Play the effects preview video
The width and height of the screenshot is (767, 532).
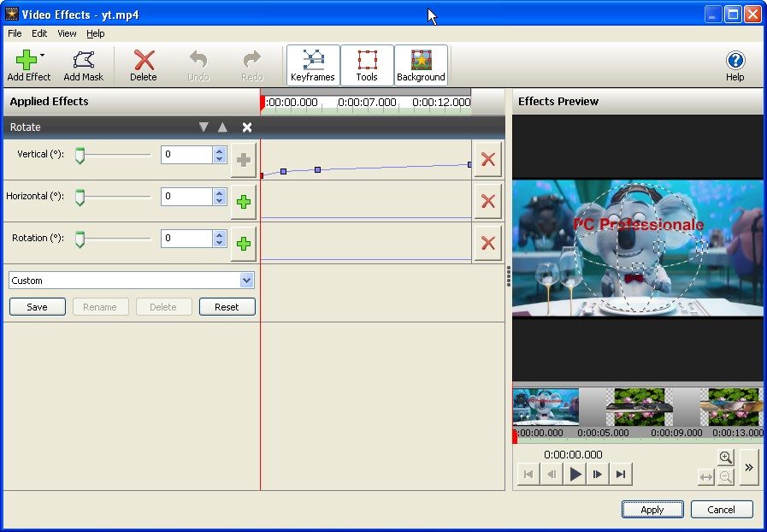[575, 475]
